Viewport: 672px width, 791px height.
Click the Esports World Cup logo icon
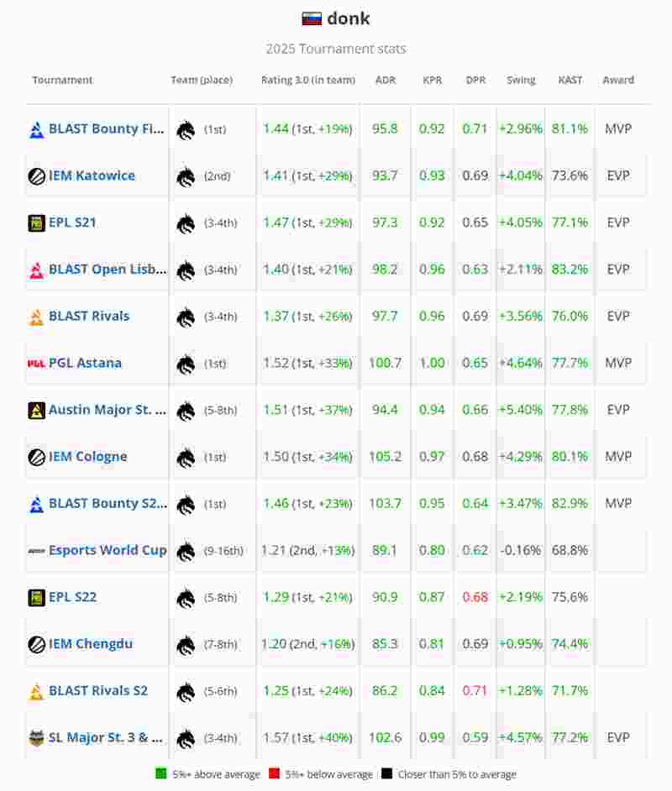point(36,551)
